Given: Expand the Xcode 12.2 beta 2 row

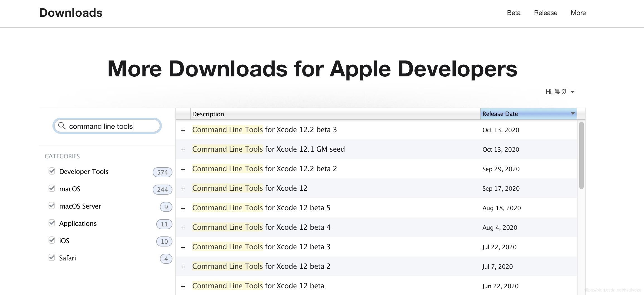Looking at the screenshot, I should coord(183,169).
